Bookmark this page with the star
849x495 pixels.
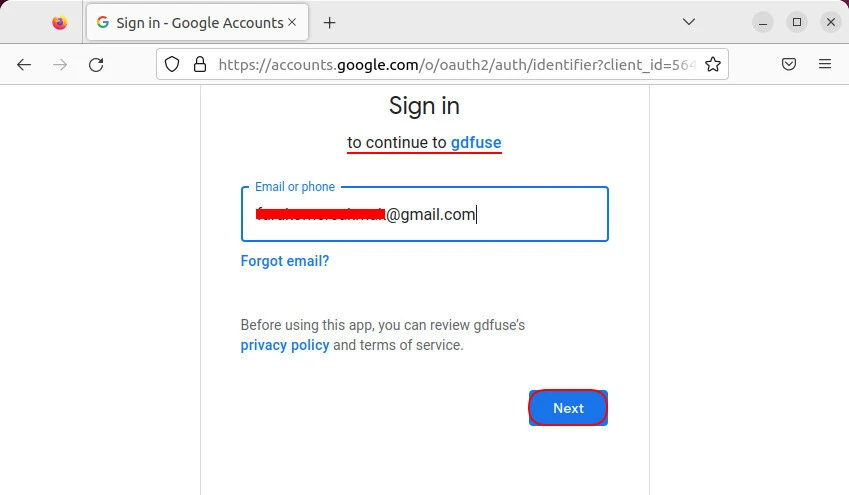[x=713, y=64]
